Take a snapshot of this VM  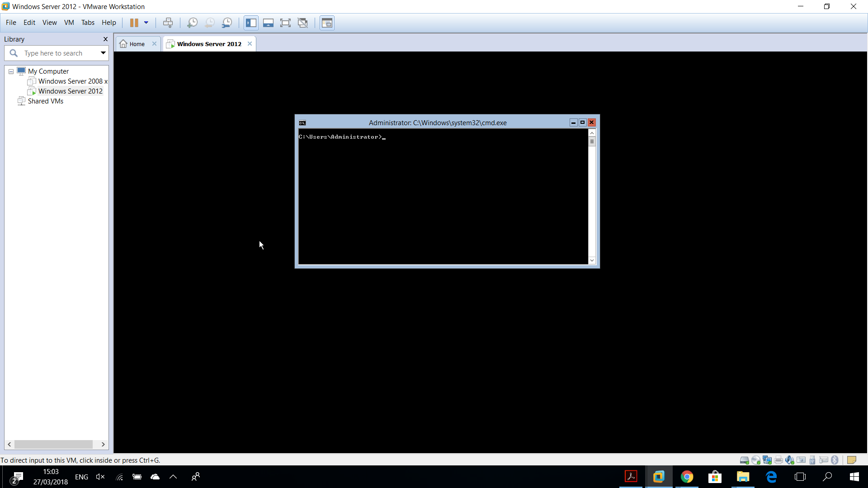(x=192, y=23)
